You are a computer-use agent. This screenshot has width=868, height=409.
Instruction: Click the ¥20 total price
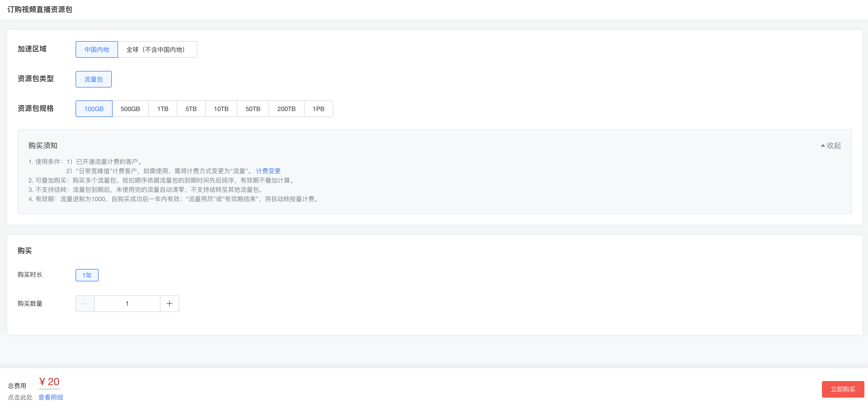pos(49,382)
